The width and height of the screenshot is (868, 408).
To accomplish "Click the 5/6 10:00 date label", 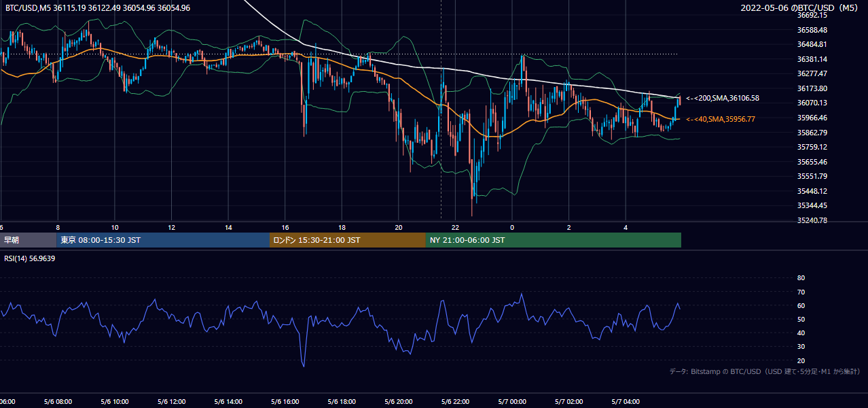I will [115, 402].
